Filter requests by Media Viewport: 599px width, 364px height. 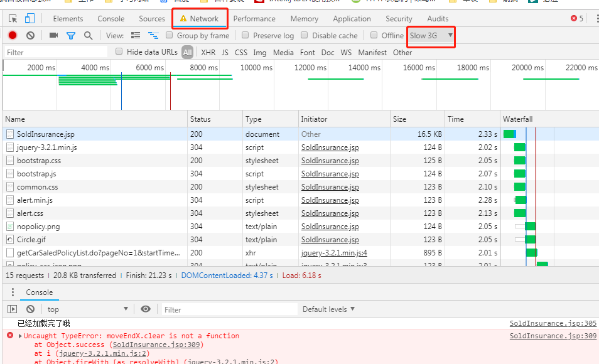283,52
